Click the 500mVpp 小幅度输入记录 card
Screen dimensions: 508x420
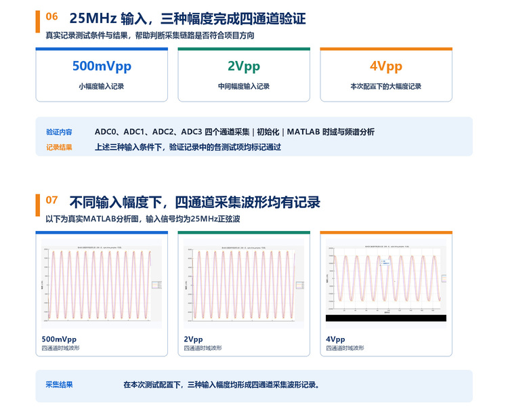click(102, 75)
